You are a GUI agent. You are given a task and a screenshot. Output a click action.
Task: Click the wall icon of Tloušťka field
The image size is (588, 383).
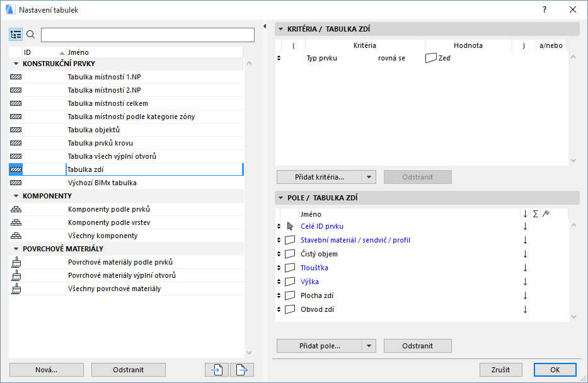(290, 268)
